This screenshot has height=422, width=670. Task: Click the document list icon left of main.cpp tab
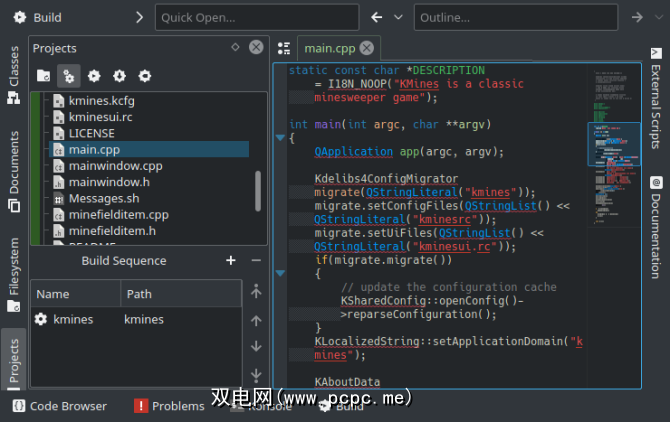284,48
